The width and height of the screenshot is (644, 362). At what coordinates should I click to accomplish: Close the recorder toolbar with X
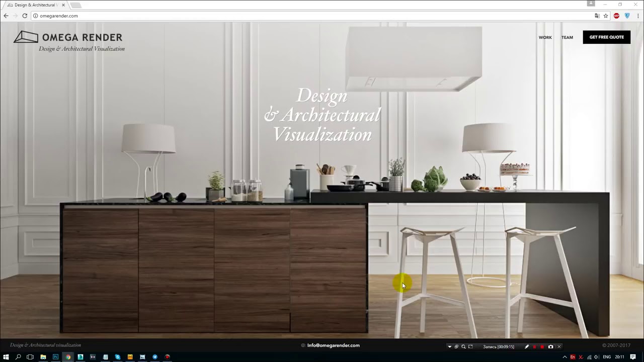[x=559, y=346]
